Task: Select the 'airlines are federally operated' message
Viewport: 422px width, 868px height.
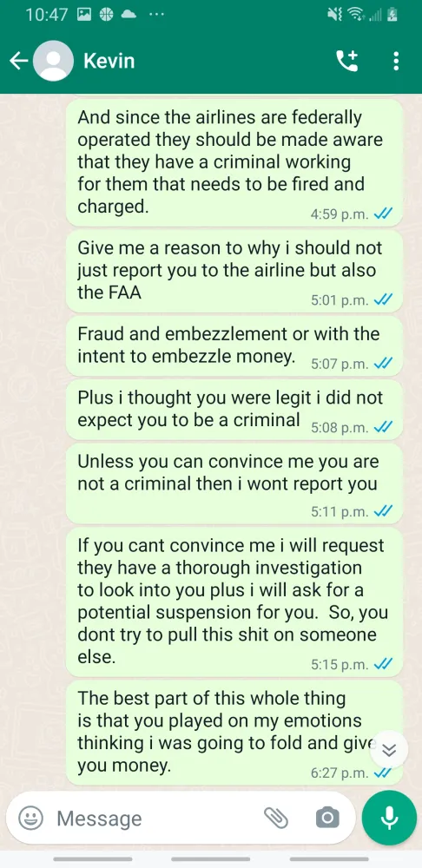Action: coord(234,163)
